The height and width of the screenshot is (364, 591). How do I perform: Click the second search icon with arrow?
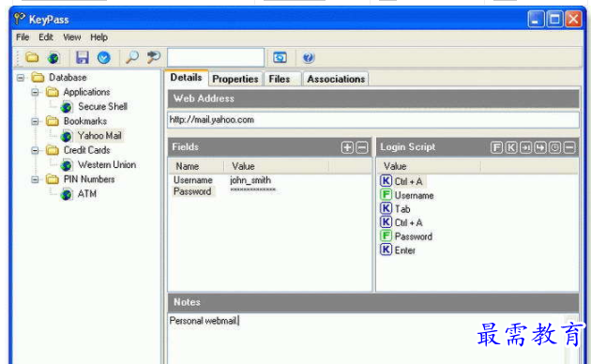coord(154,57)
